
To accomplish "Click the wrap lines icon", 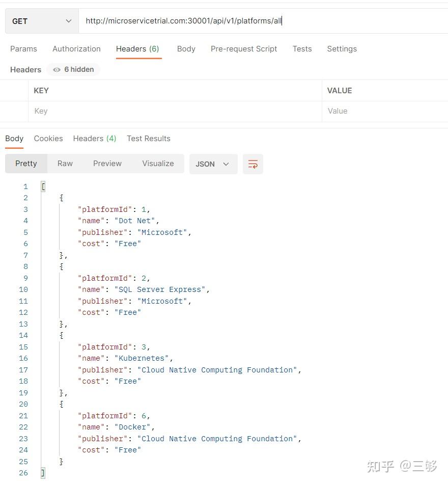I will [253, 164].
